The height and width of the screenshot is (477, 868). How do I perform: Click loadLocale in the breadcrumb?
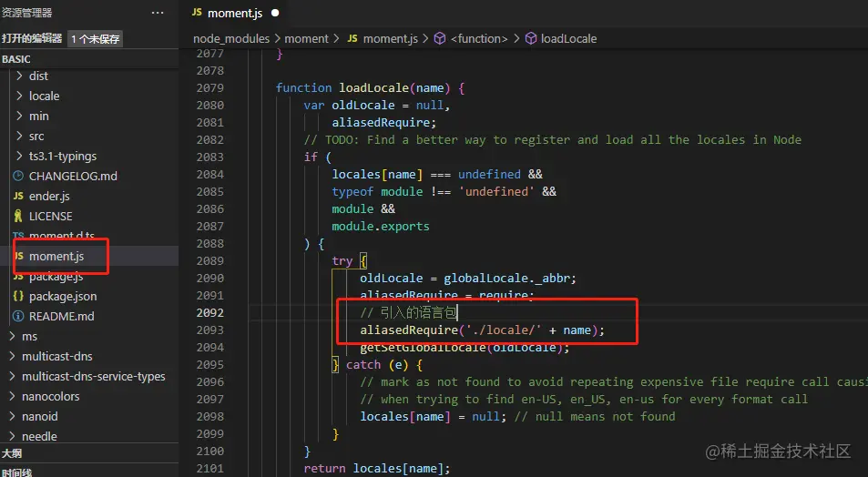(x=568, y=38)
